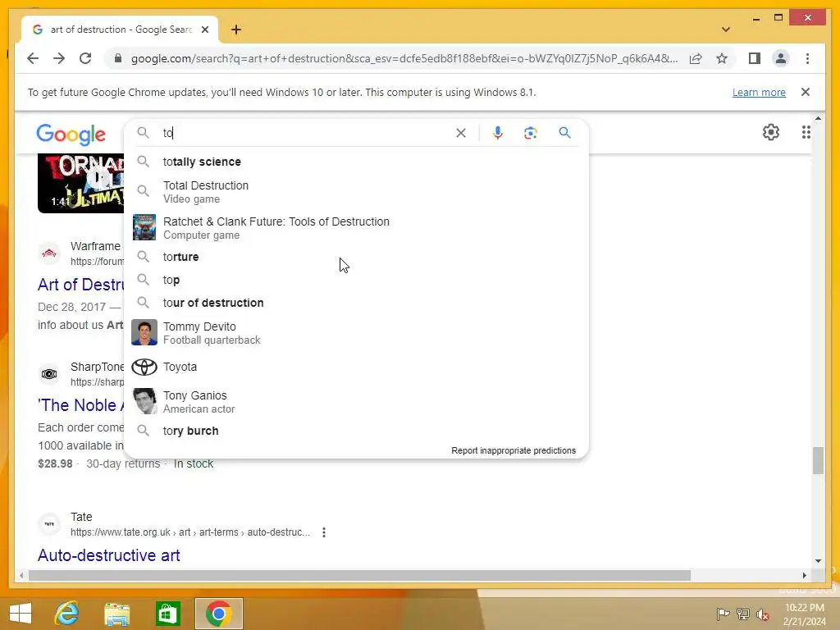Bookmark this tab with the star icon

click(x=722, y=58)
